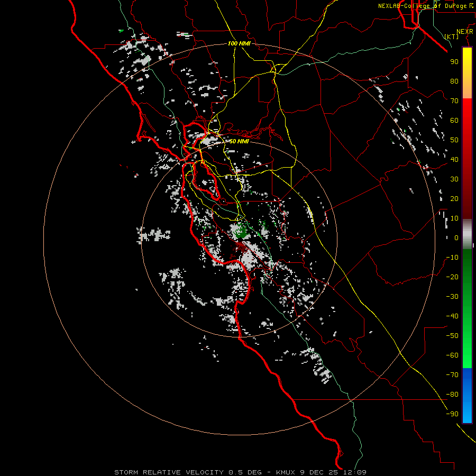
Task: Click the bright red colorbar segment near 60
Action: [467, 120]
